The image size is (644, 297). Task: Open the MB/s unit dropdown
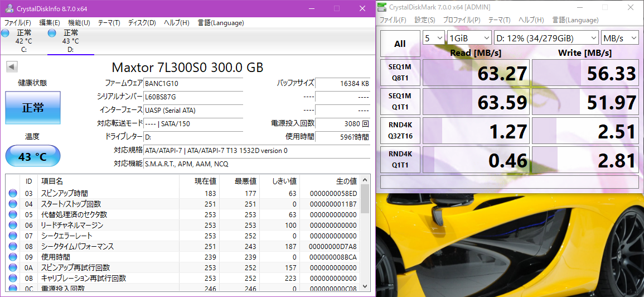pos(620,38)
